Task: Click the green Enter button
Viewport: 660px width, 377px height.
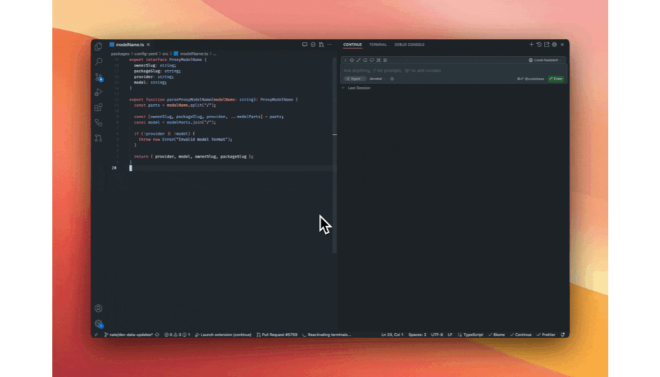Action: [556, 79]
